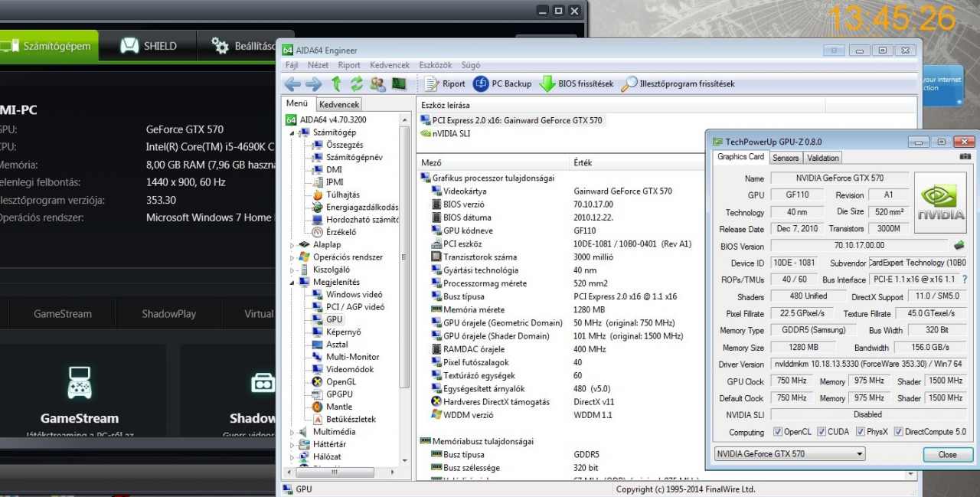Expand the Alaplap tree node
The width and height of the screenshot is (980, 497).
[292, 245]
